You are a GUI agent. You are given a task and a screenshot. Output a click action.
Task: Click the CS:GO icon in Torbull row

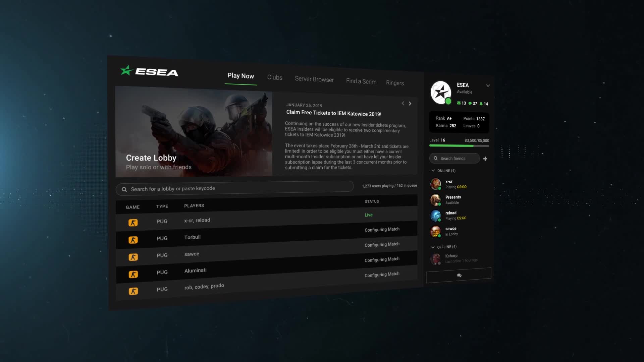[x=133, y=240]
